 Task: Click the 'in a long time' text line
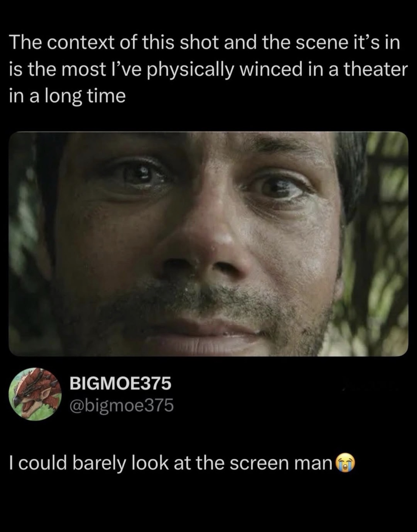pyautogui.click(x=67, y=96)
